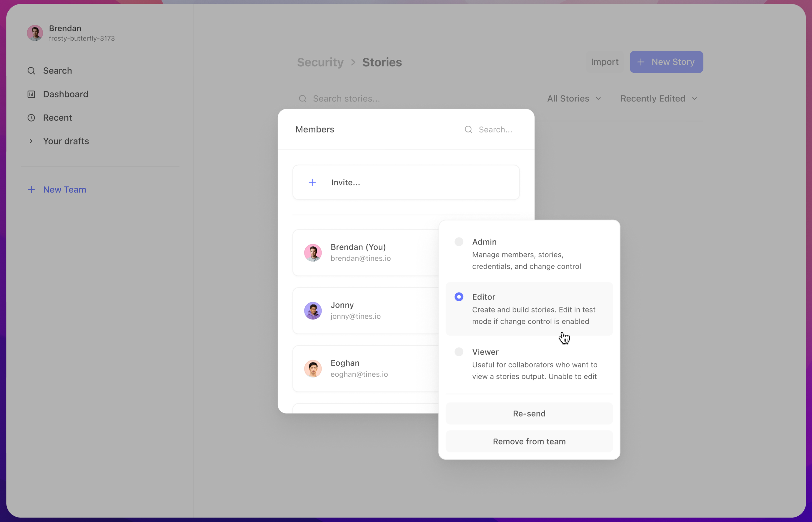Click the plus icon beside New Team
812x522 pixels.
click(31, 189)
